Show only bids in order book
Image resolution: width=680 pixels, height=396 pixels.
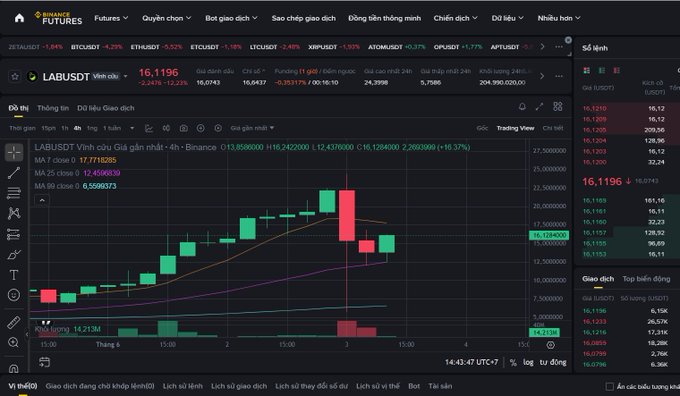[602, 70]
